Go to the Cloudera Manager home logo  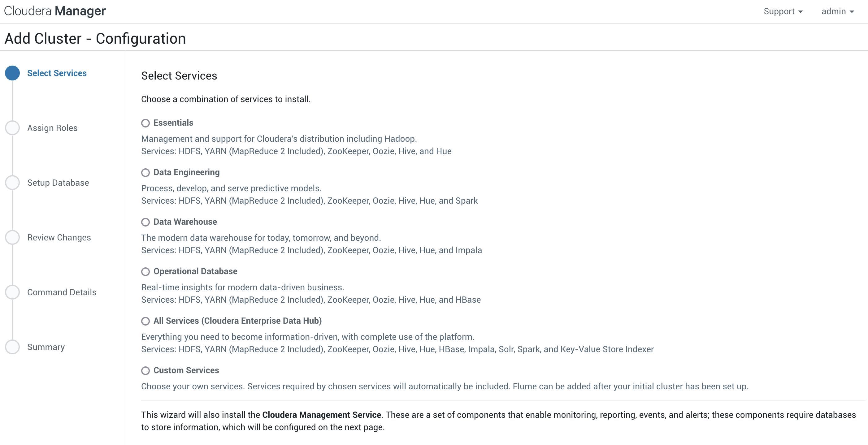(55, 11)
